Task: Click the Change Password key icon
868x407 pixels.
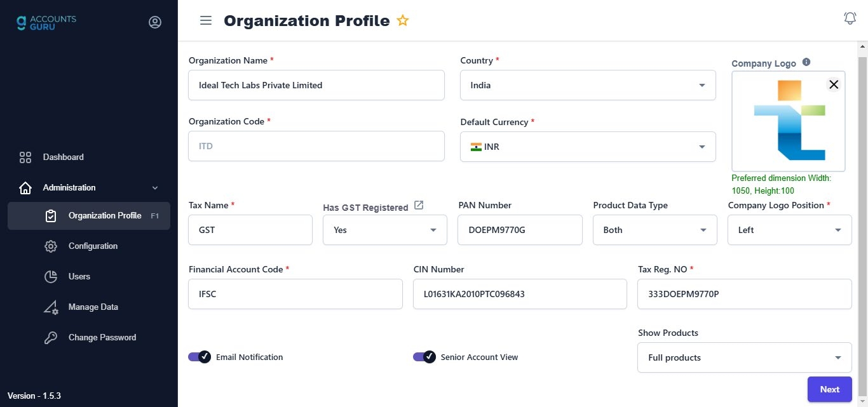Action: point(51,337)
